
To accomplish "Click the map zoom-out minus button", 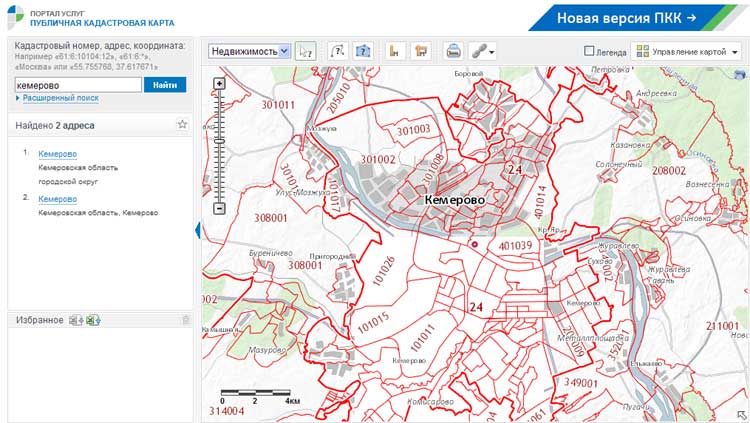I will coord(219,208).
